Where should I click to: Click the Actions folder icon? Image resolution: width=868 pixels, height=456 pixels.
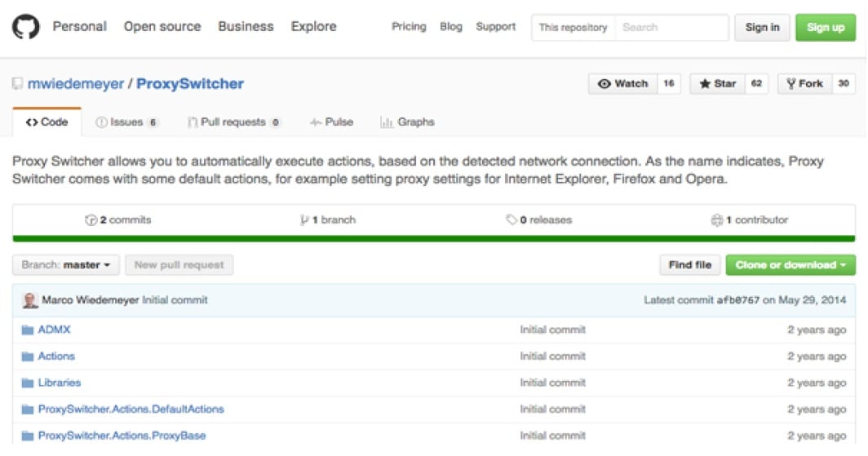[28, 357]
